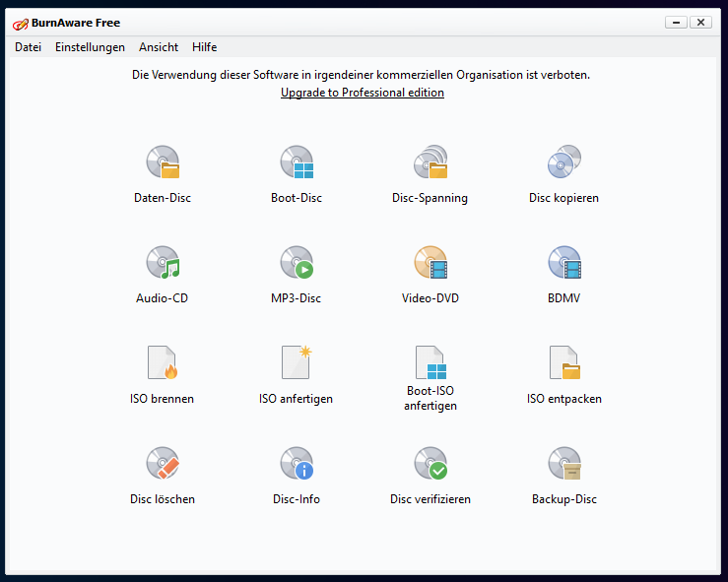Follow the Upgrade to Professional edition link
Image resolution: width=728 pixels, height=582 pixels.
(363, 93)
